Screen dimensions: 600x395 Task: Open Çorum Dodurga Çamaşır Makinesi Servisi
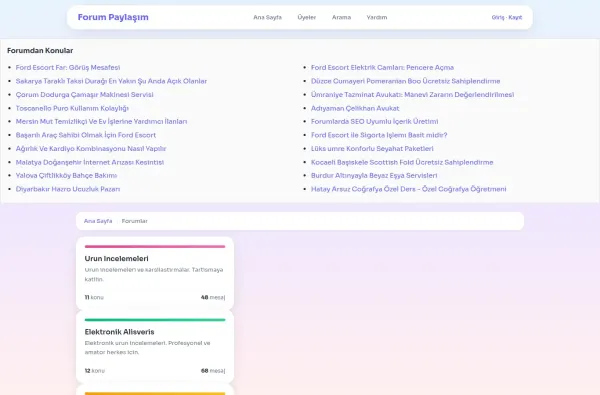pyautogui.click(x=85, y=95)
